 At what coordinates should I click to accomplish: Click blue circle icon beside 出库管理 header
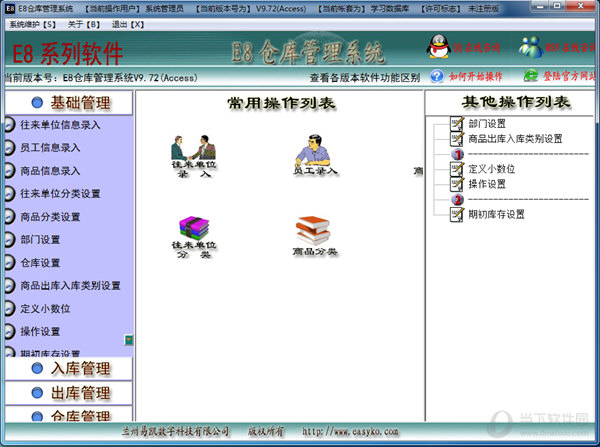37,393
